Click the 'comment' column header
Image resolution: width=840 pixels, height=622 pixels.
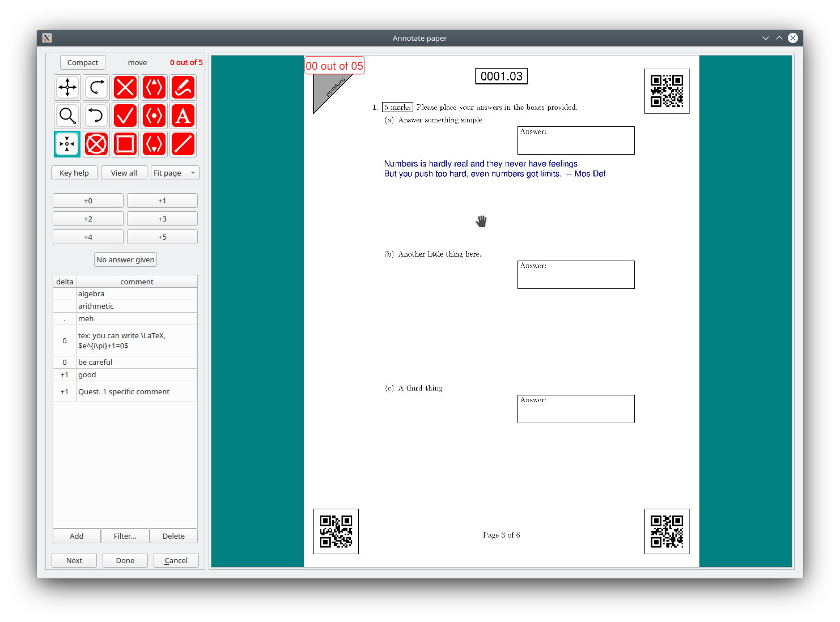tap(137, 282)
